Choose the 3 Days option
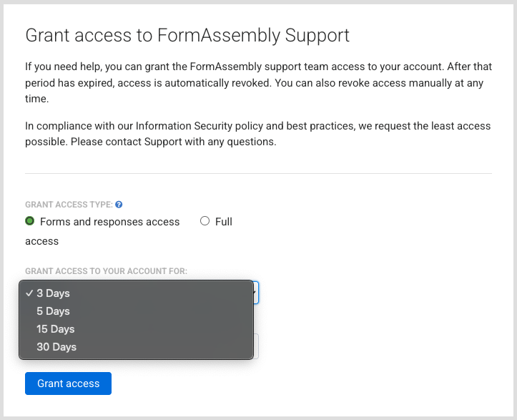517x420 pixels. coord(54,293)
